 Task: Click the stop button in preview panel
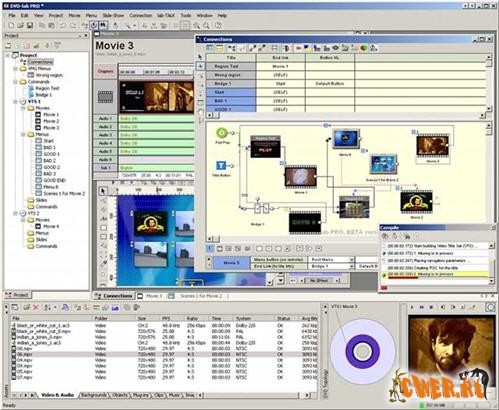pos(431,307)
